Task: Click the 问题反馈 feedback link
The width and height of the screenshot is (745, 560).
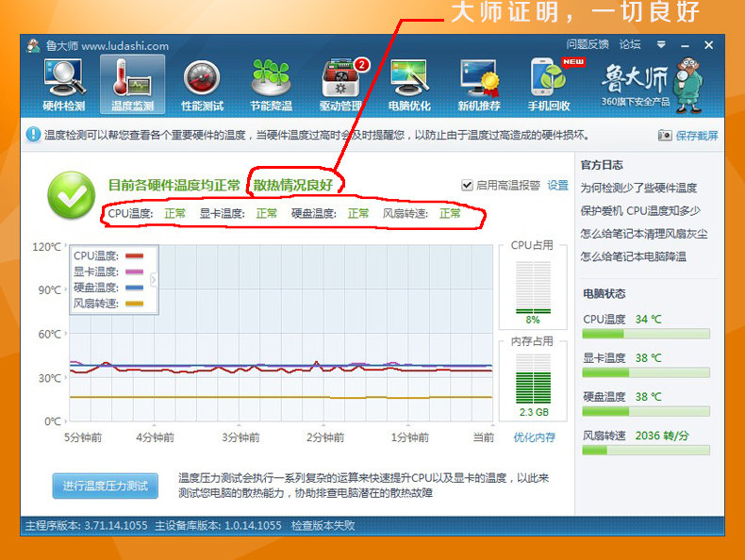Action: coord(588,44)
